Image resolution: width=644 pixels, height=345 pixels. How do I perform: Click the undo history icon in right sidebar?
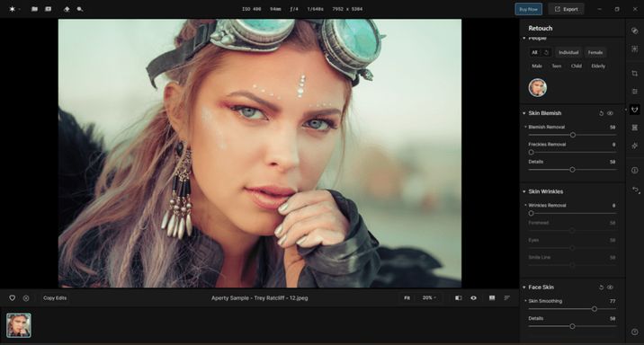point(635,190)
